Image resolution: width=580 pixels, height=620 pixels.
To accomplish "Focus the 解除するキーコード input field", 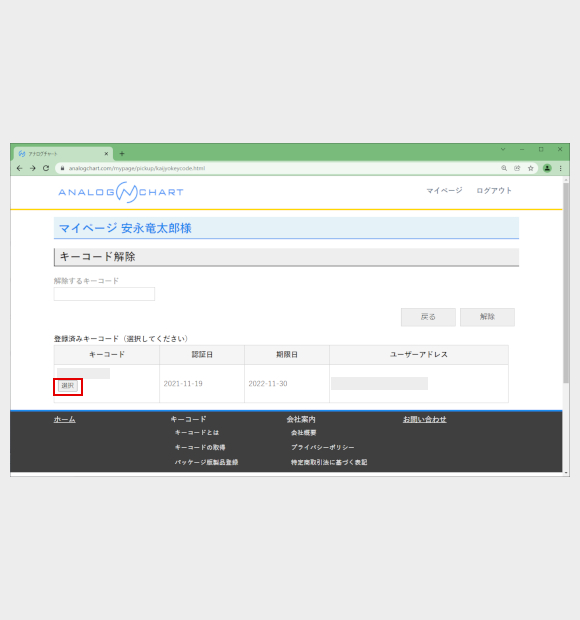I will [x=104, y=294].
